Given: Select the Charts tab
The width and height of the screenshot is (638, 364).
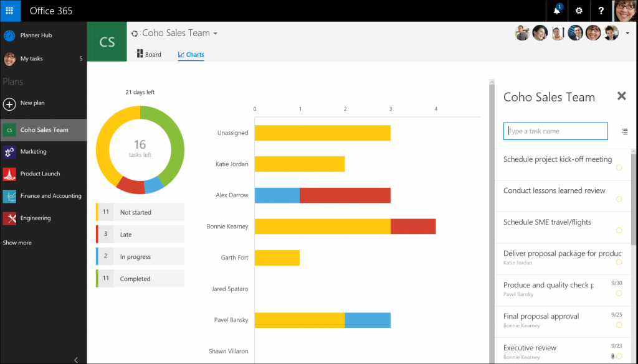Looking at the screenshot, I should pos(191,54).
